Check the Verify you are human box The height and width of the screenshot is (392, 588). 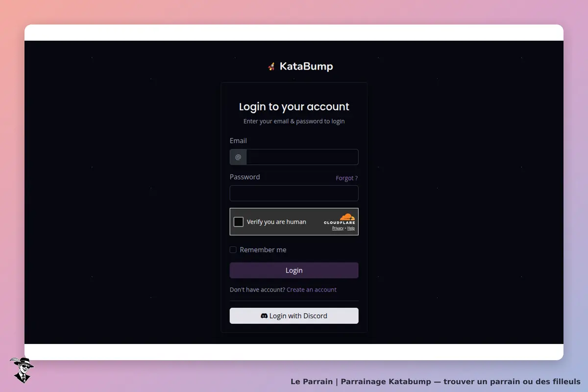[239, 222]
